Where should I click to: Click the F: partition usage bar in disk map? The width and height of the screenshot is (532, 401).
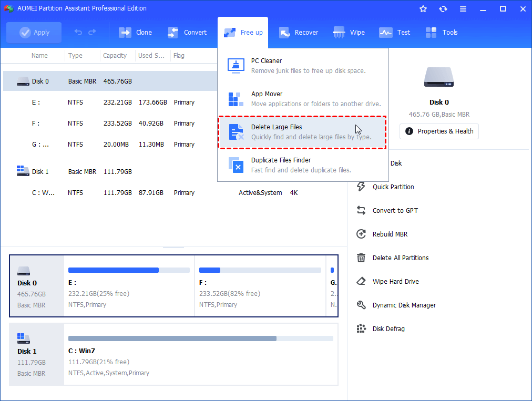[x=260, y=270]
